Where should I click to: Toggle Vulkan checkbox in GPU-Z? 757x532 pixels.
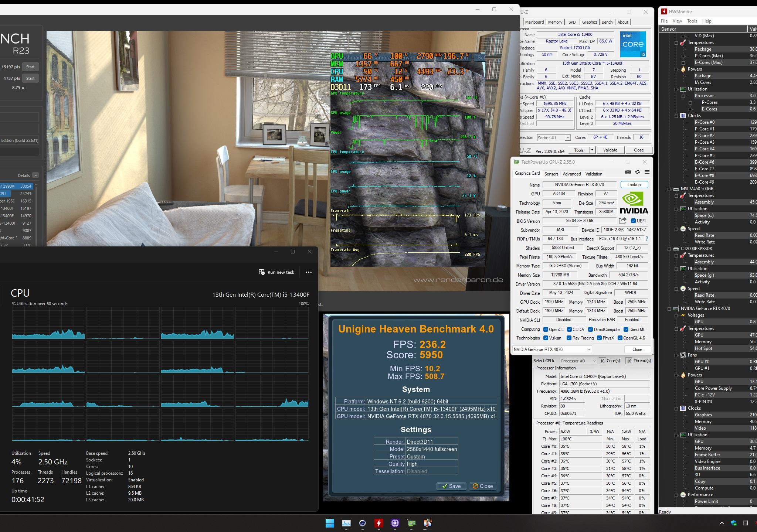(x=546, y=338)
